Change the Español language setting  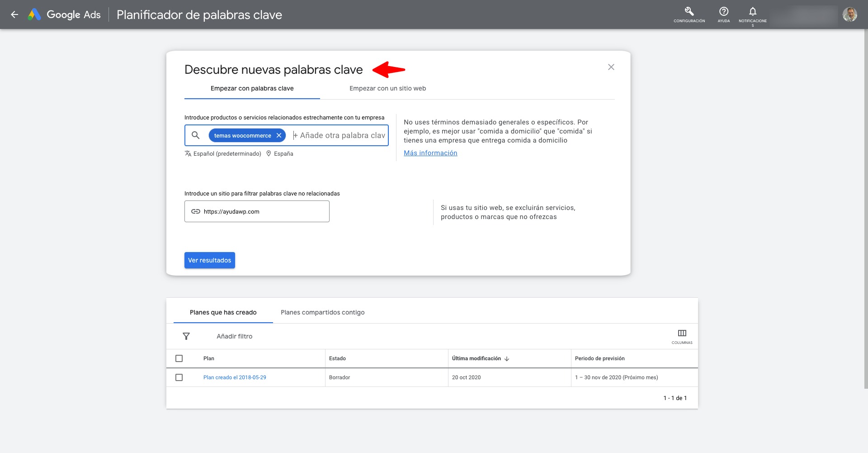223,154
